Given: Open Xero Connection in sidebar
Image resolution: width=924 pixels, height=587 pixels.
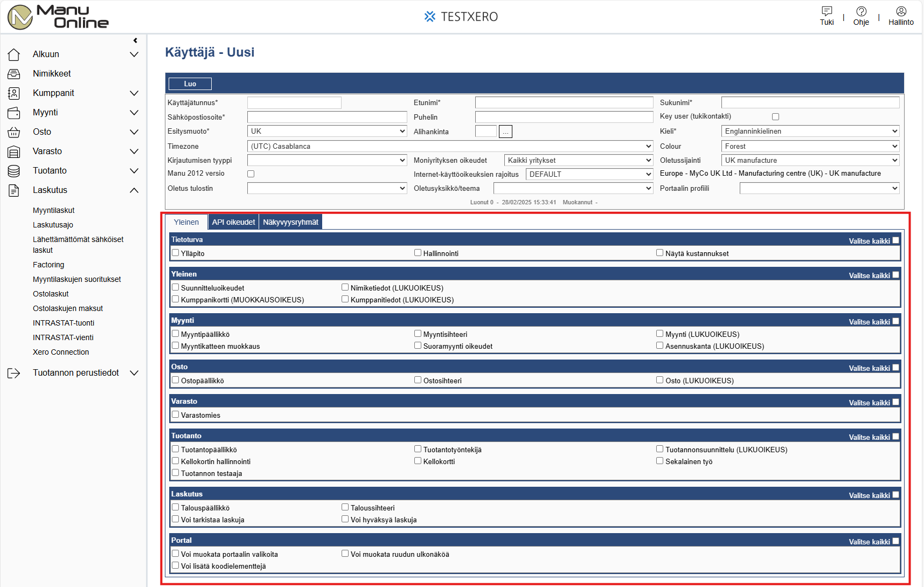Looking at the screenshot, I should (x=61, y=352).
